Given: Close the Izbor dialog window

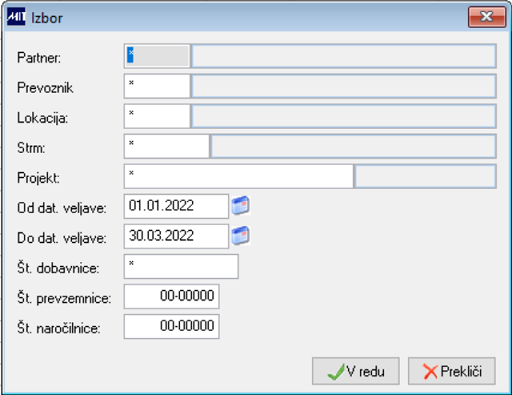Looking at the screenshot, I should click(x=487, y=17).
